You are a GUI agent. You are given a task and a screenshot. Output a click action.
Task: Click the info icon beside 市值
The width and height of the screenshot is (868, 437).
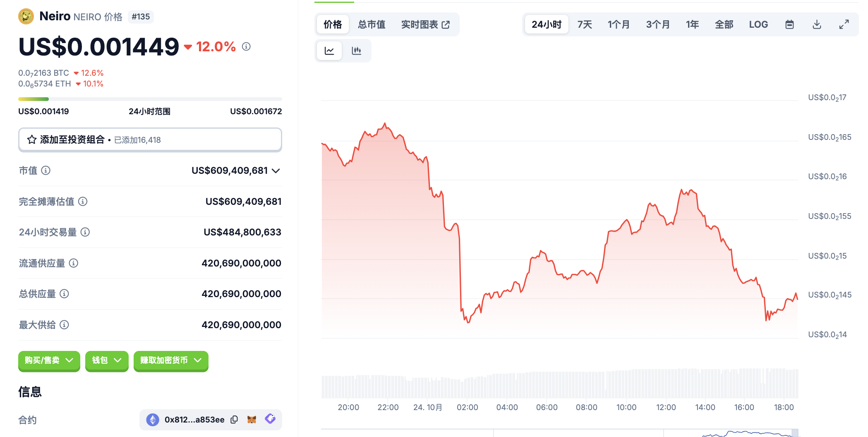click(46, 170)
